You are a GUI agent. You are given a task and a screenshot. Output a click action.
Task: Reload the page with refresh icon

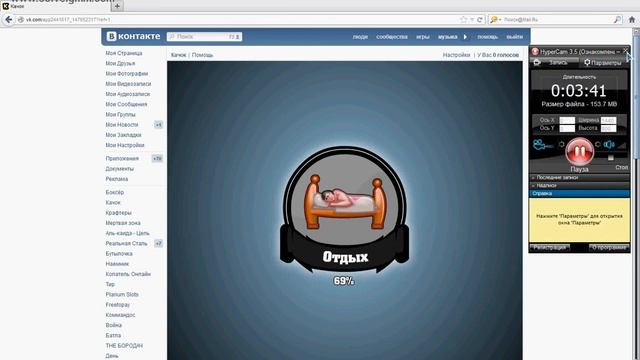pyautogui.click(x=480, y=19)
